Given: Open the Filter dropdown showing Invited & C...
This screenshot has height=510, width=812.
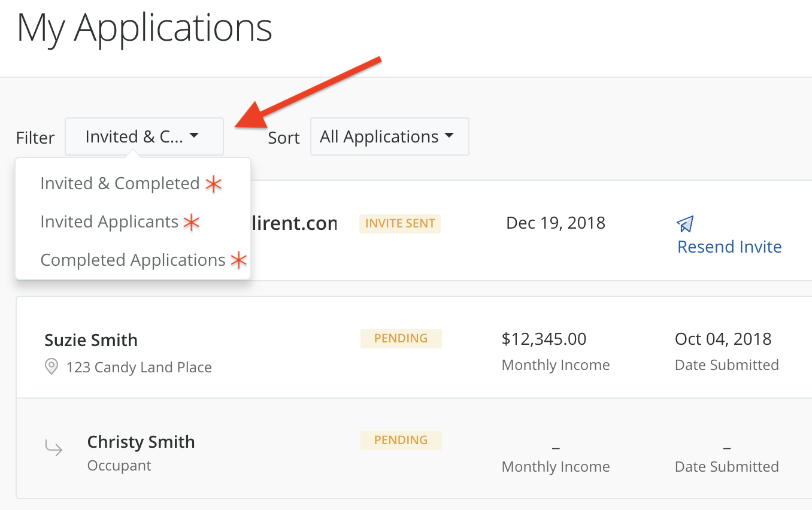Looking at the screenshot, I should point(144,136).
